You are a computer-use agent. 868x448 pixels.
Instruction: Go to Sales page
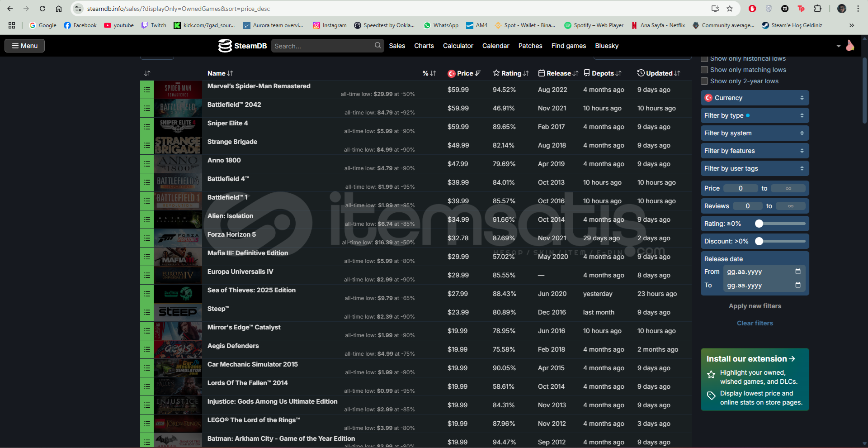click(397, 46)
